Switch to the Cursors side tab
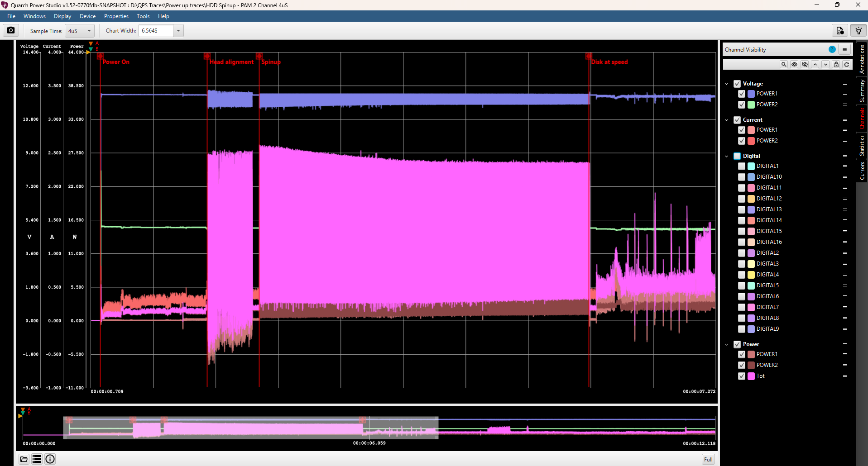The width and height of the screenshot is (868, 466). coord(862,171)
